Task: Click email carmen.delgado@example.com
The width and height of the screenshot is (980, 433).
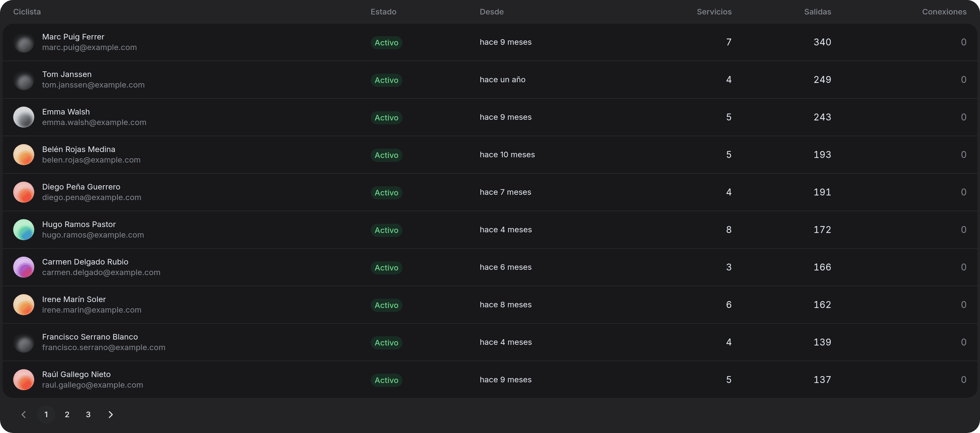Action: pos(101,272)
